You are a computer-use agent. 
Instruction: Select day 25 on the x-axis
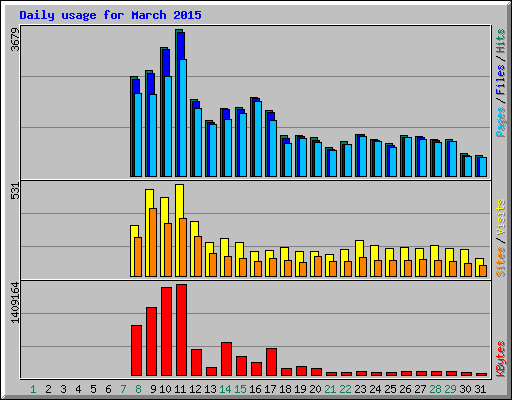pos(390,389)
